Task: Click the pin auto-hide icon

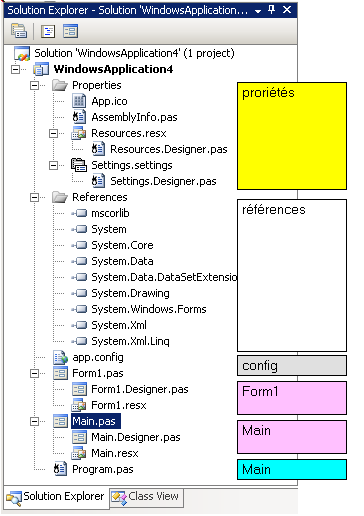Action: click(272, 10)
